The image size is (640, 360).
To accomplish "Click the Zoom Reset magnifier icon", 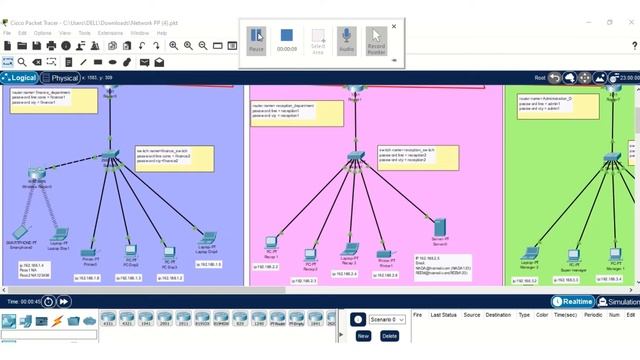I will pyautogui.click(x=189, y=46).
